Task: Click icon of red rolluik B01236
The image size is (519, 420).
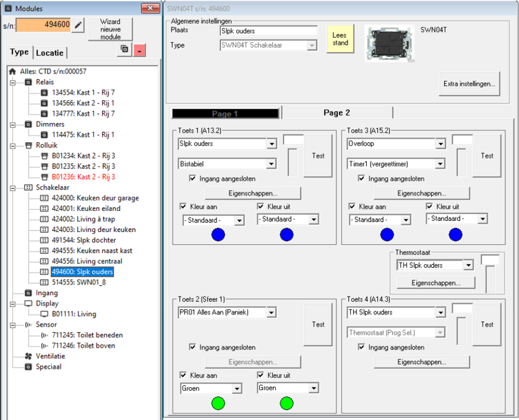Action: [x=44, y=177]
